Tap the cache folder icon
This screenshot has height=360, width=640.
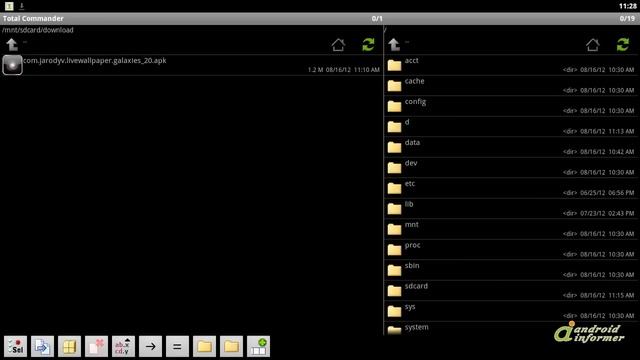pyautogui.click(x=394, y=86)
